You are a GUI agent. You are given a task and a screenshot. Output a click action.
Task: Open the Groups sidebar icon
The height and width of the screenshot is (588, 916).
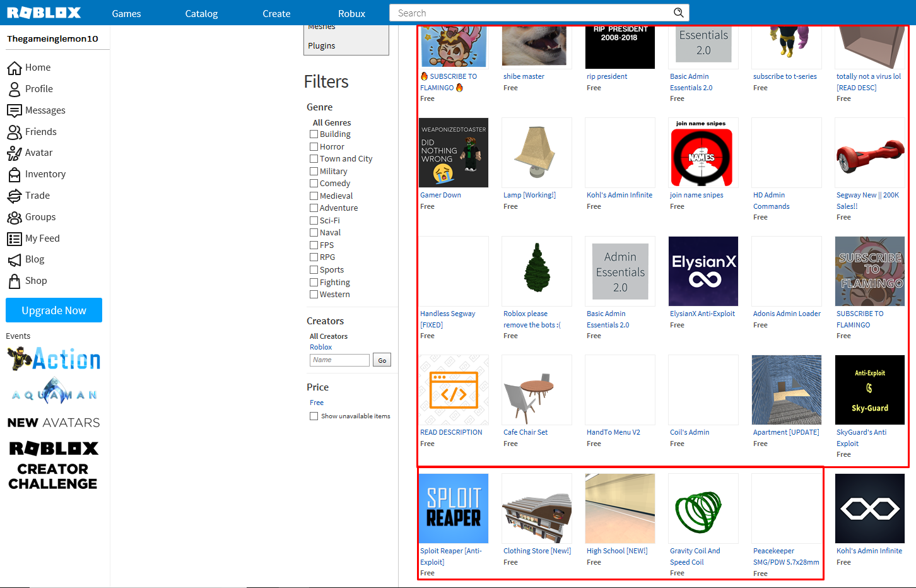coord(15,217)
